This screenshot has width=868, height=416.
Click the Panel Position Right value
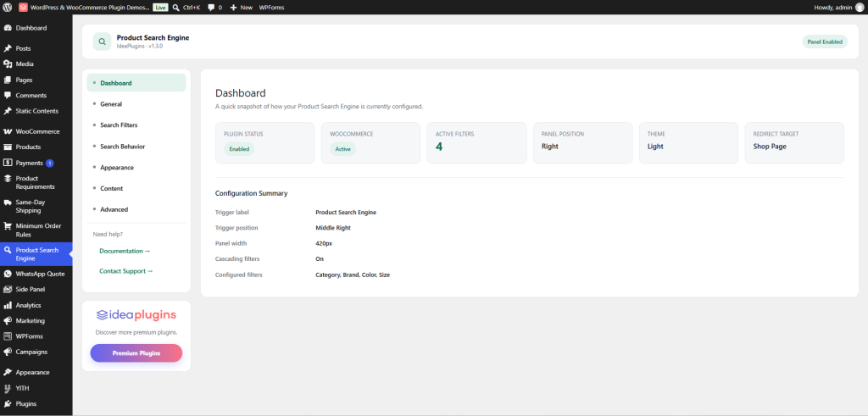point(549,147)
